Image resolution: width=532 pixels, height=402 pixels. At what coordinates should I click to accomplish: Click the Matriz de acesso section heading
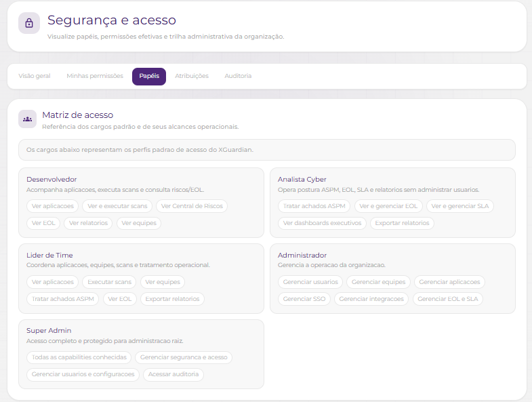tap(78, 115)
